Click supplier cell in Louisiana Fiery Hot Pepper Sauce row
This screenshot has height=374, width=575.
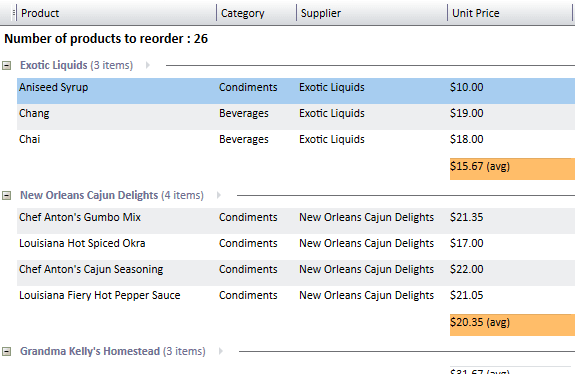367,296
